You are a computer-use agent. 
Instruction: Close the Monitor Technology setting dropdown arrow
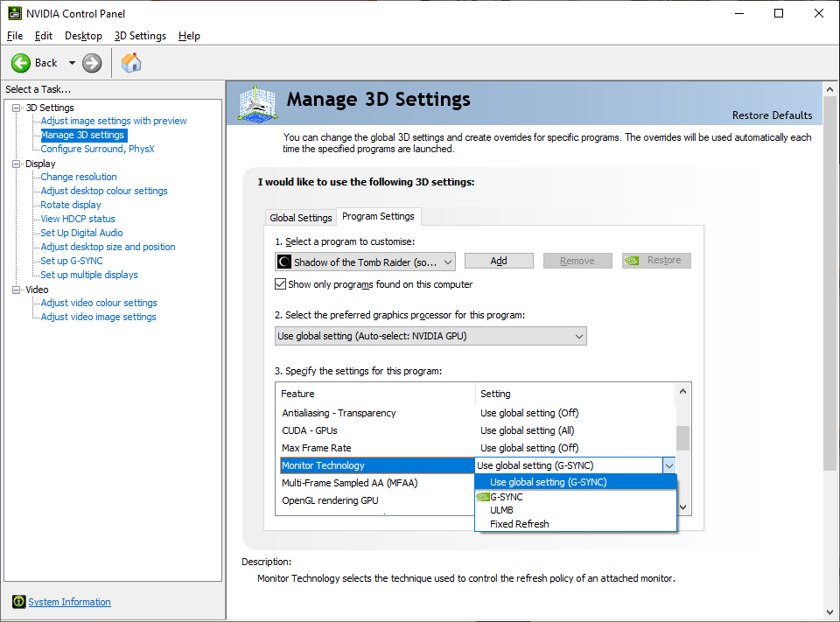coord(668,465)
